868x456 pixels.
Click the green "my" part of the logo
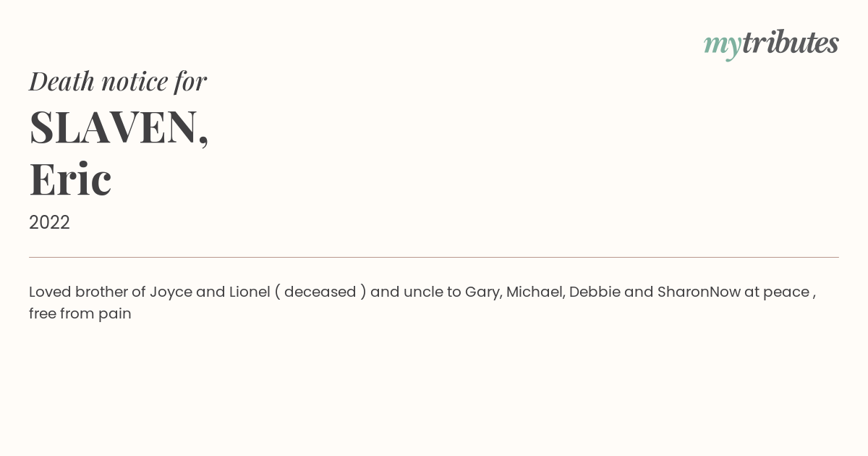[x=722, y=45]
